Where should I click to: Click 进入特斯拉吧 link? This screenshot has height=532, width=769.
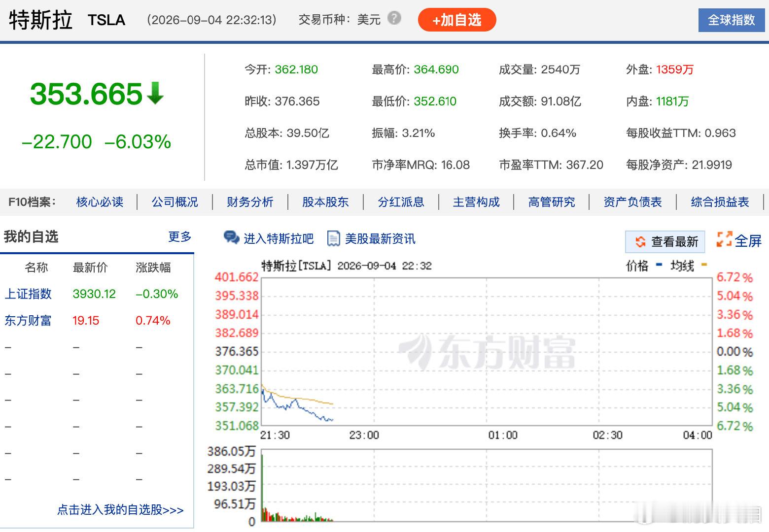[279, 239]
